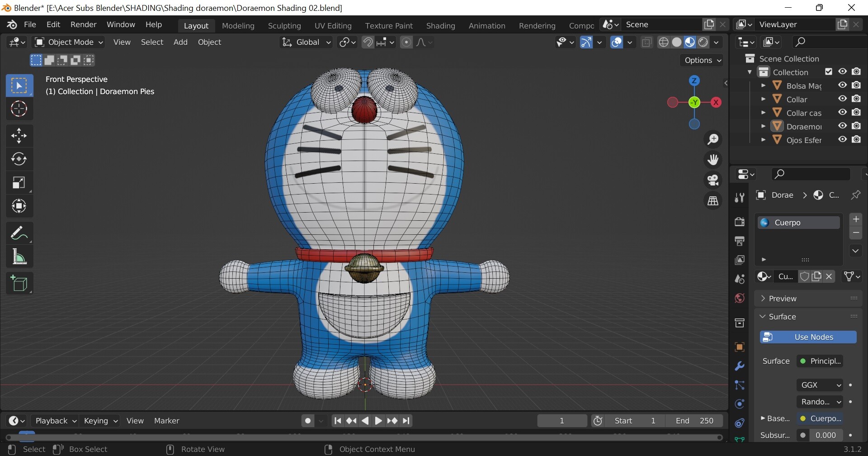The height and width of the screenshot is (456, 868).
Task: Open the Physics Properties tab
Action: point(739,404)
